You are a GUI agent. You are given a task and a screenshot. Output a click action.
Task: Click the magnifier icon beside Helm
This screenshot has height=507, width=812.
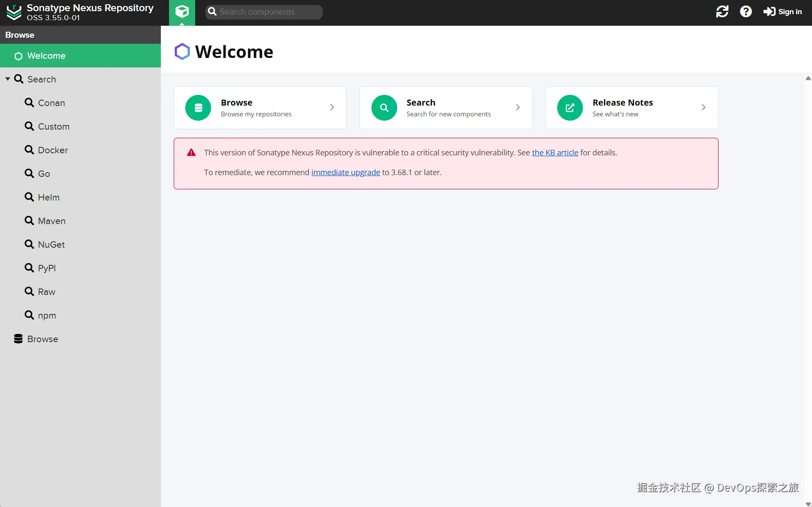[x=29, y=197]
